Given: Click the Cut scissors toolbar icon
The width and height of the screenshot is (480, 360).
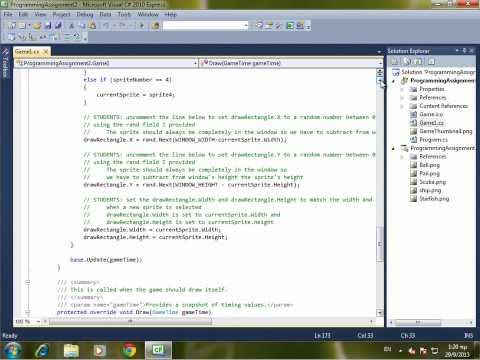Looking at the screenshot, I should tap(71, 25).
